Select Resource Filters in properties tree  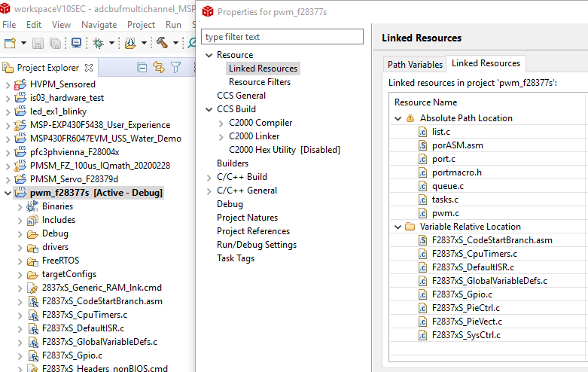point(259,82)
